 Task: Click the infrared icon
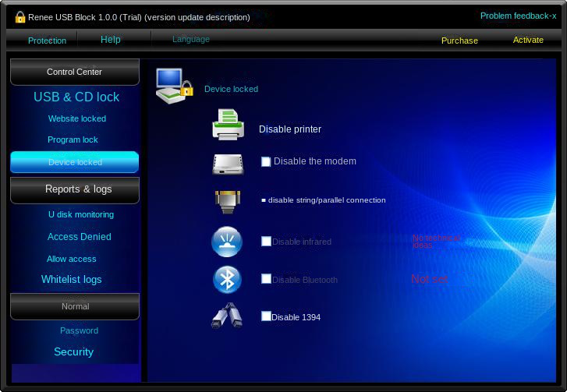[x=227, y=242]
